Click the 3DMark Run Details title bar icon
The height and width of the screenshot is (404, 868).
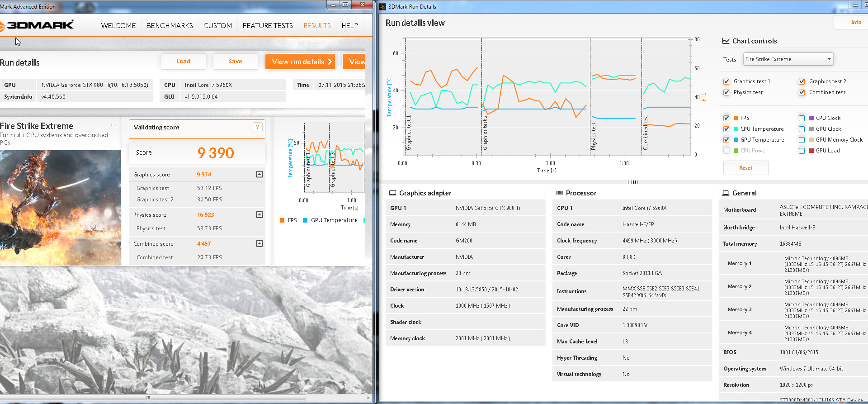382,6
